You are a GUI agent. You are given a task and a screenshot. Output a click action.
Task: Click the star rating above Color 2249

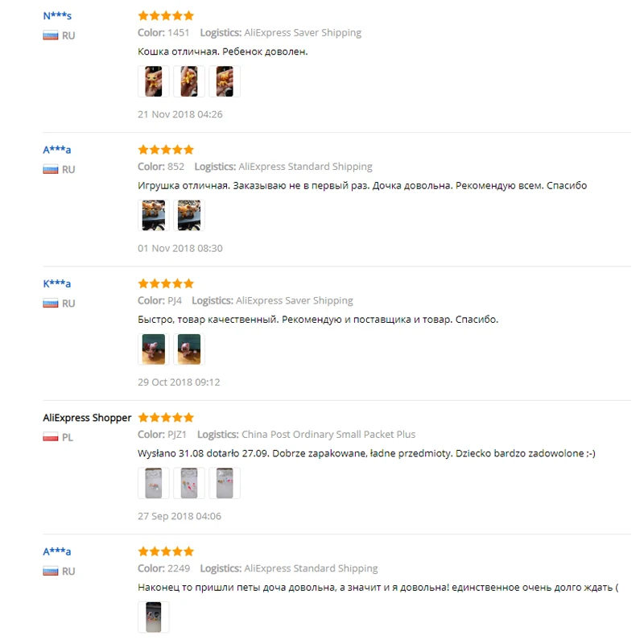point(166,551)
